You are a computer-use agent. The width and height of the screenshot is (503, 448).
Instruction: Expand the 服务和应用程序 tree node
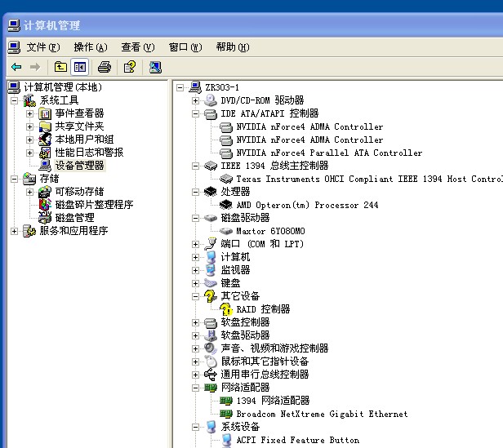click(15, 231)
